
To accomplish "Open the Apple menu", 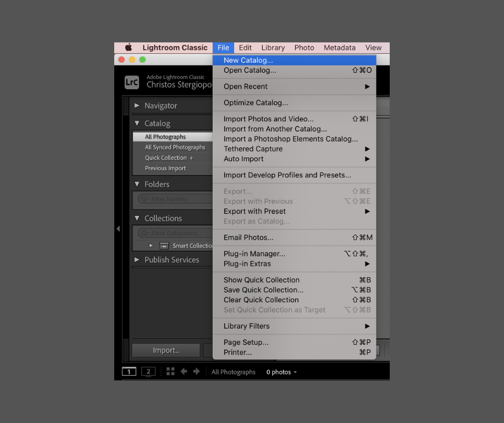I will [x=129, y=48].
